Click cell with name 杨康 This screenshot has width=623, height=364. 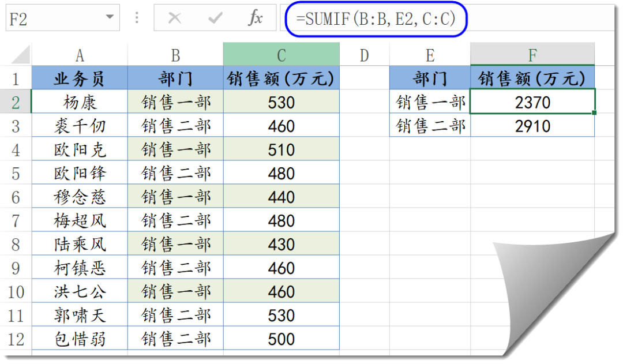(80, 102)
